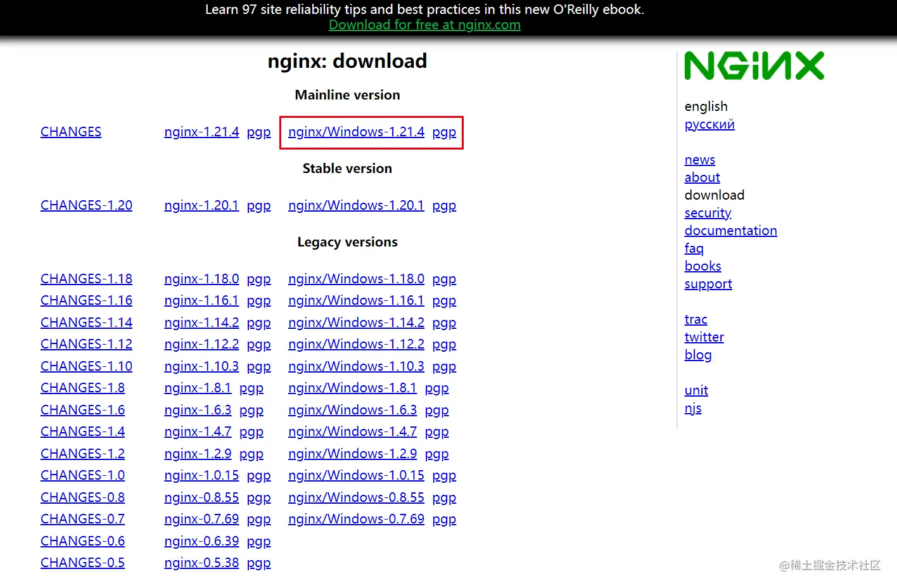Image resolution: width=897 pixels, height=588 pixels.
Task: Open the blog link
Action: point(698,355)
